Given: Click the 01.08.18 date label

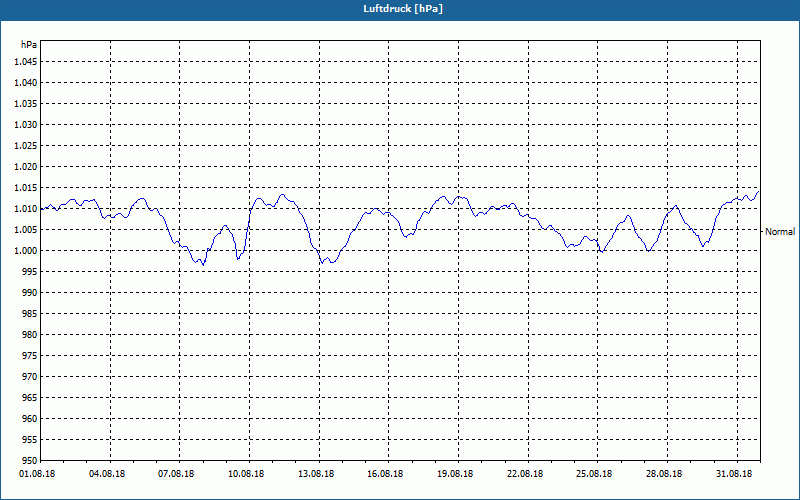Looking at the screenshot, I should [37, 473].
